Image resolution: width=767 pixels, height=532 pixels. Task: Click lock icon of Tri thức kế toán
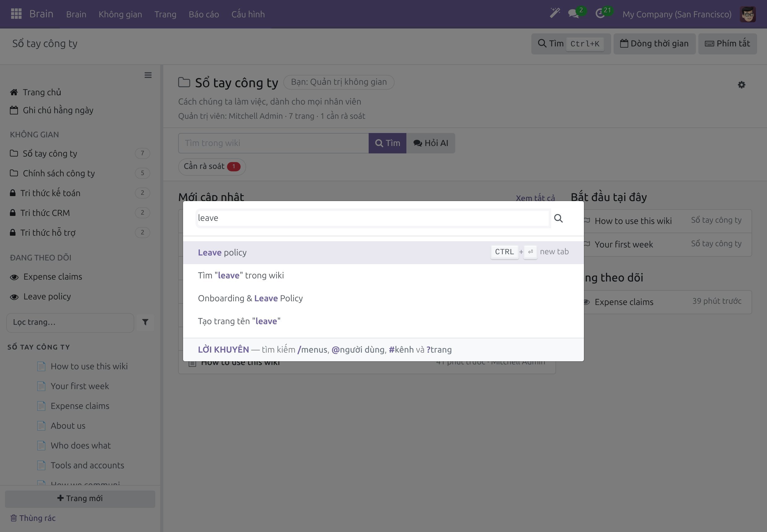click(13, 193)
